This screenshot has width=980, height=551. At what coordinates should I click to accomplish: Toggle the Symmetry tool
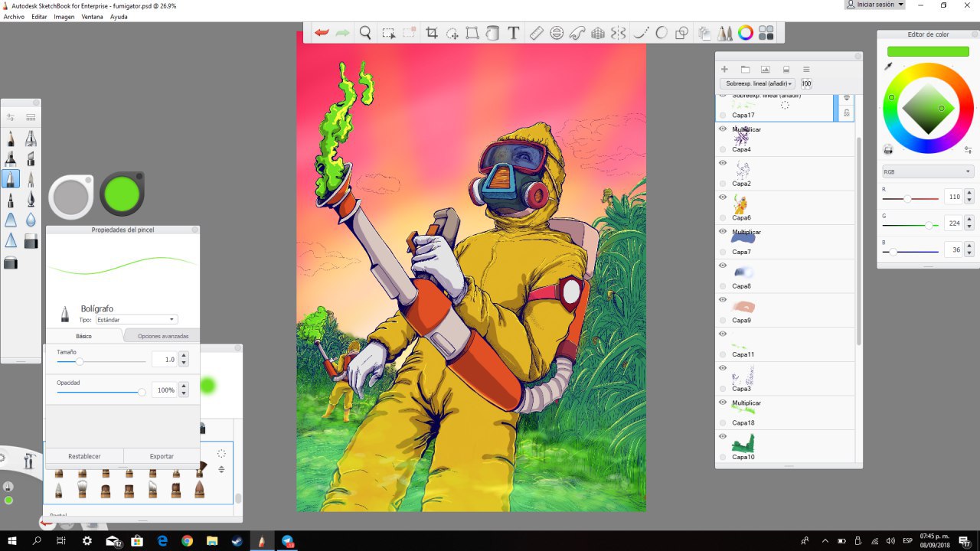pyautogui.click(x=619, y=33)
